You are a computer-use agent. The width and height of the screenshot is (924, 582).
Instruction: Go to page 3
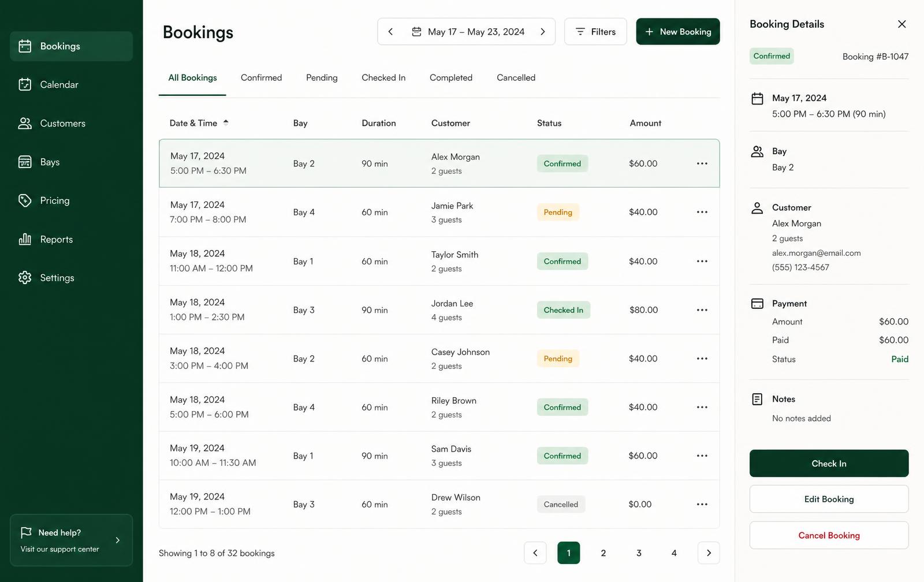click(639, 553)
